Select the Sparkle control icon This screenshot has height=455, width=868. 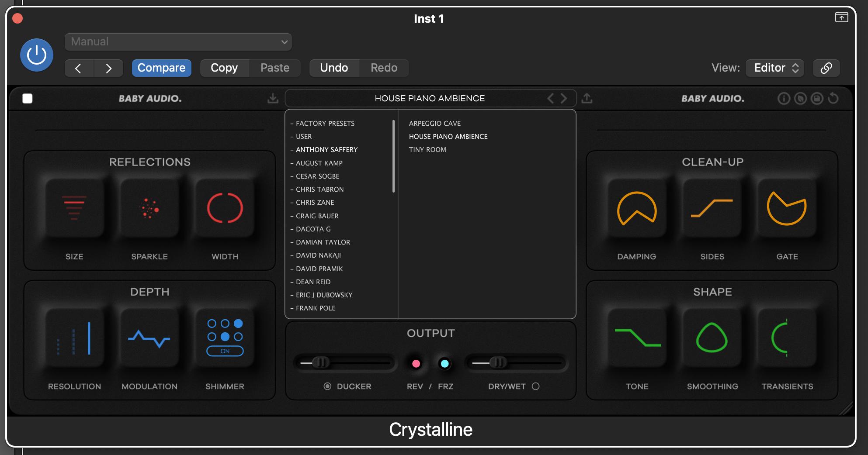(149, 208)
